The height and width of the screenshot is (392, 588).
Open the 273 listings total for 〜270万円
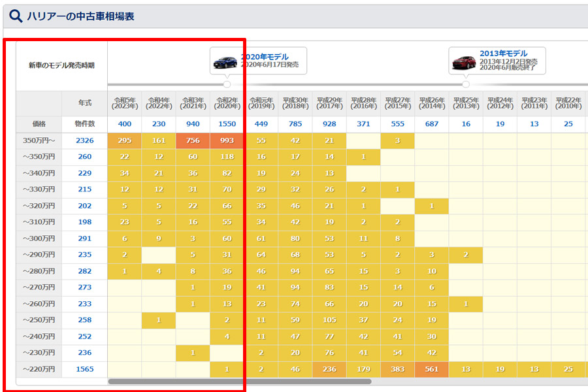85,287
